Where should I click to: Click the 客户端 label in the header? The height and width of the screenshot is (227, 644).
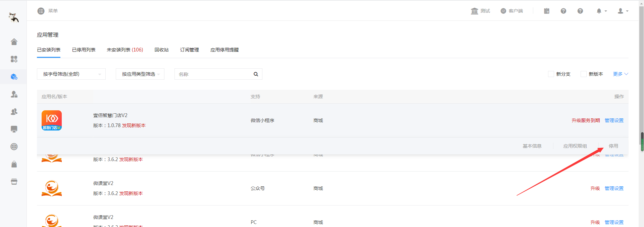point(515,11)
